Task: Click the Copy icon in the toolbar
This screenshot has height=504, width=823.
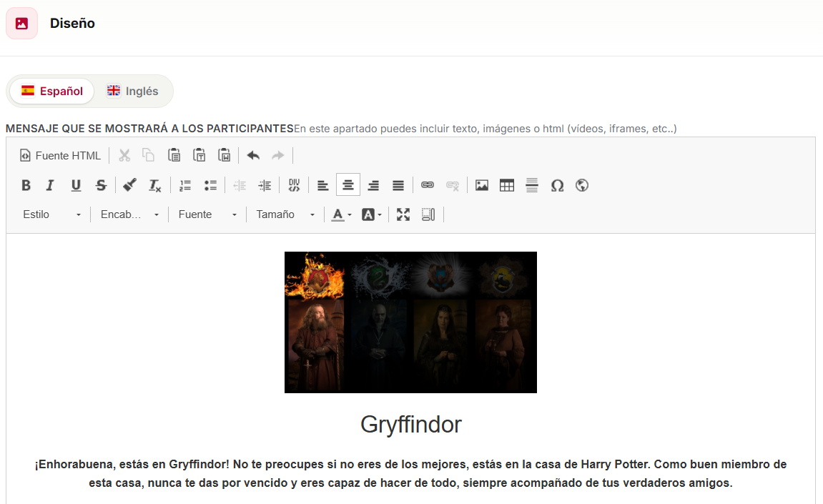Action: 149,155
